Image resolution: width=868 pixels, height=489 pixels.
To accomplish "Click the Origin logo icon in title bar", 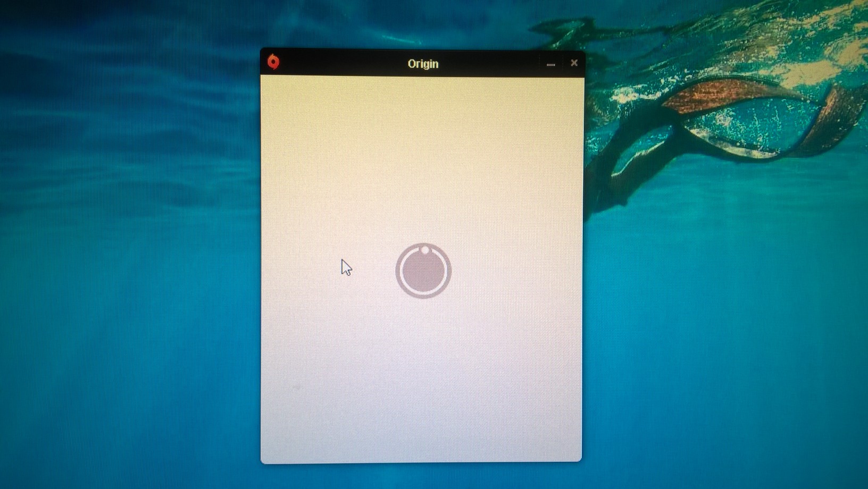I will (273, 62).
